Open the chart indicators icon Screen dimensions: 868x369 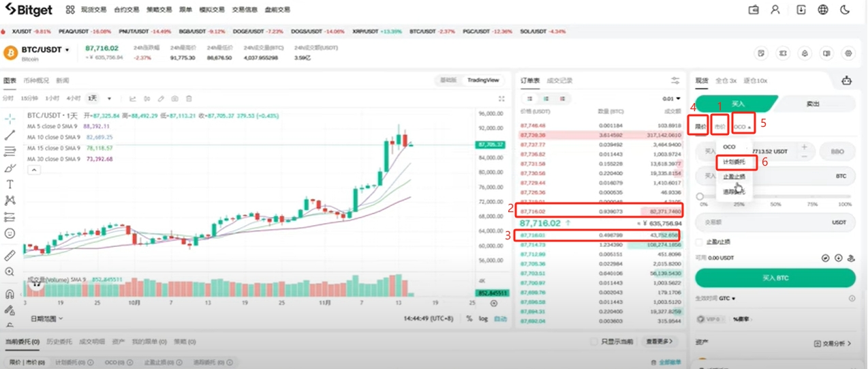point(133,98)
